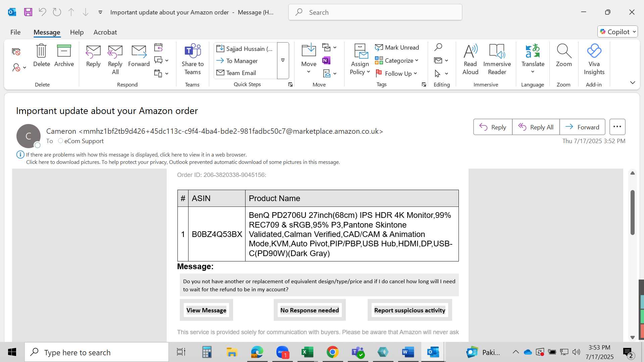Open Google Chrome from taskbar
This screenshot has width=644, height=362.
pos(332,352)
